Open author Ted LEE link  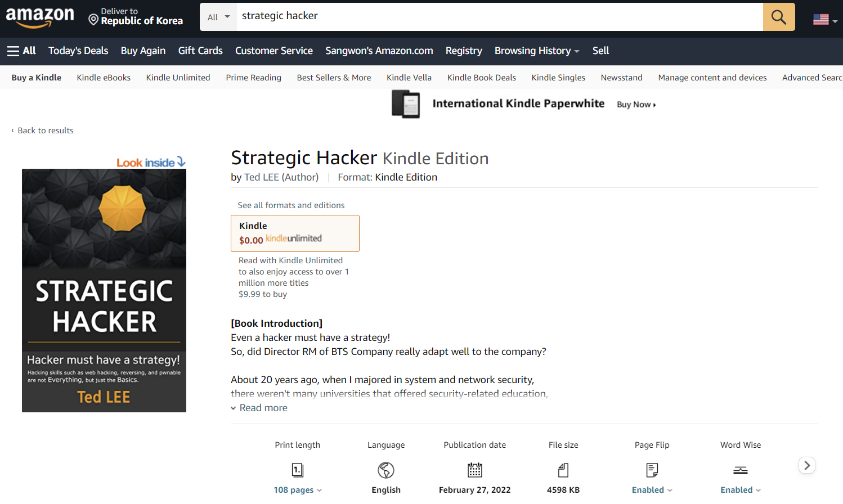point(262,177)
